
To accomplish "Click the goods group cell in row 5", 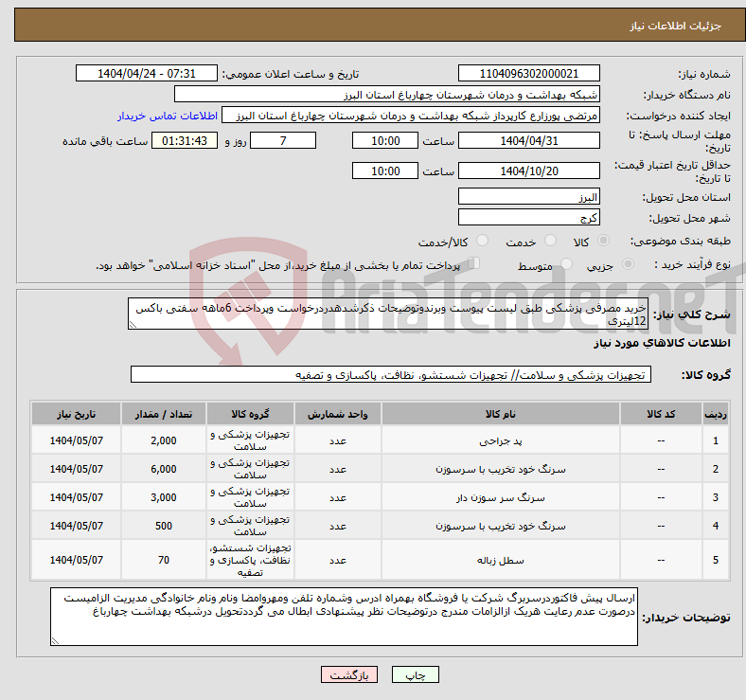I will pyautogui.click(x=250, y=560).
